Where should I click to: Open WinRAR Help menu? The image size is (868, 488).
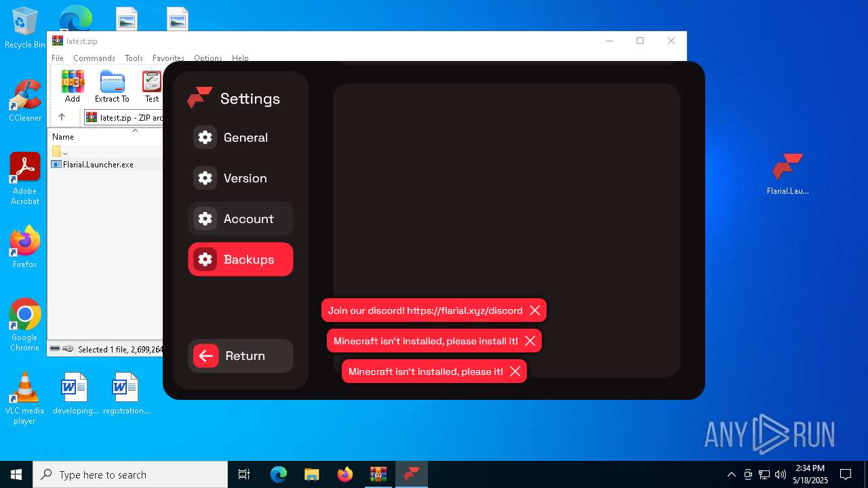(x=240, y=58)
